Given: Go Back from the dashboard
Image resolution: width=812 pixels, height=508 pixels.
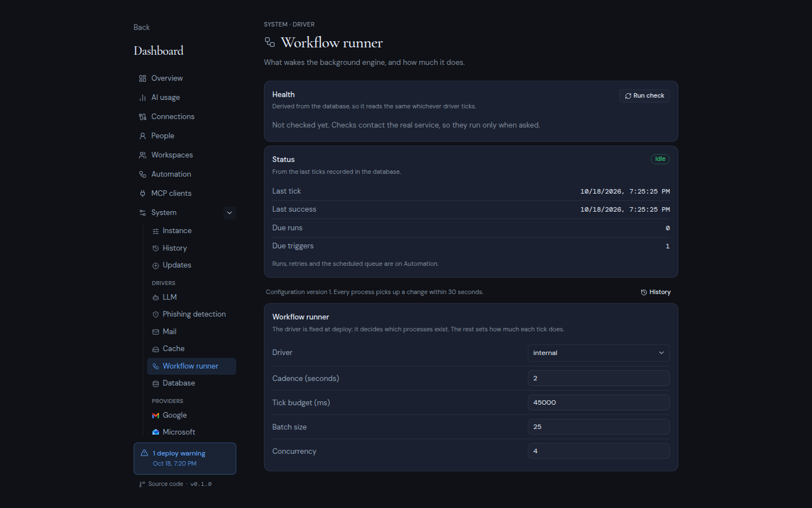Looking at the screenshot, I should tap(142, 27).
